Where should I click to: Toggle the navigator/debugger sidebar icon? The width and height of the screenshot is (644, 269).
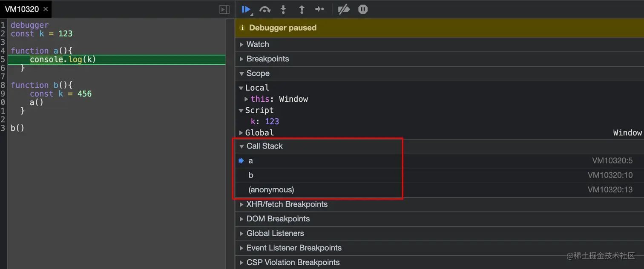tap(224, 9)
